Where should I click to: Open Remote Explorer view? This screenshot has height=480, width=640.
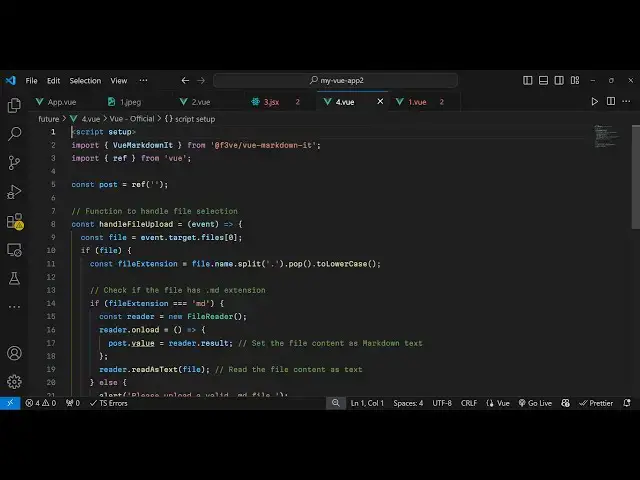(14, 250)
